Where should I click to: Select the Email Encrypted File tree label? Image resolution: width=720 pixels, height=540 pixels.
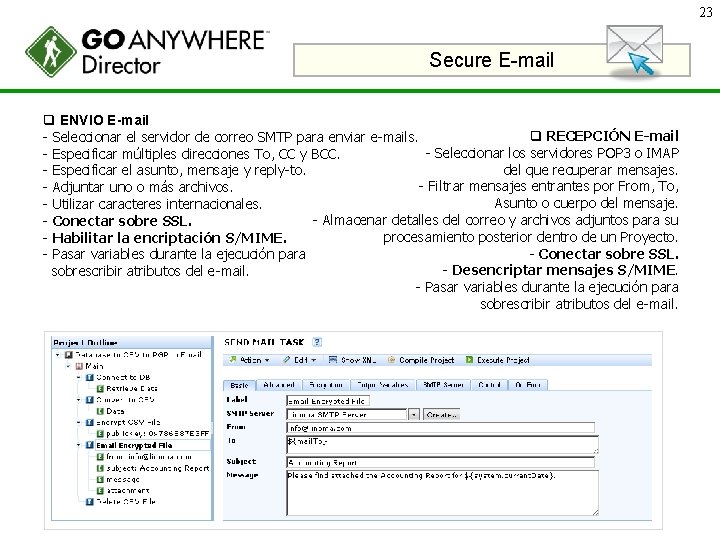[134, 445]
